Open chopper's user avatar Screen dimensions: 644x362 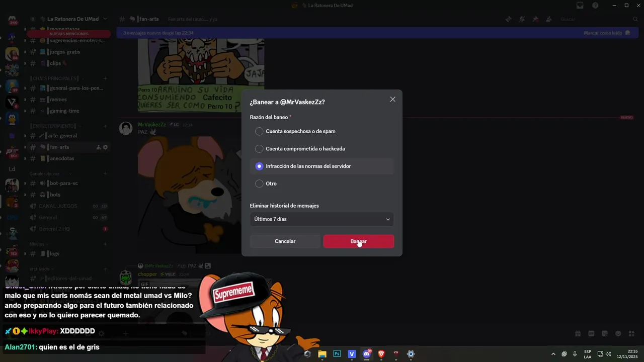point(126,277)
